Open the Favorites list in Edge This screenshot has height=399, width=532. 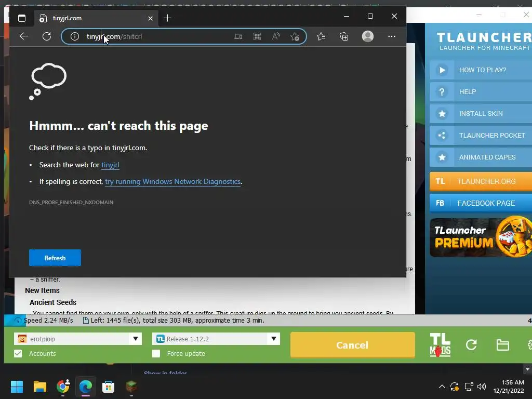click(321, 36)
